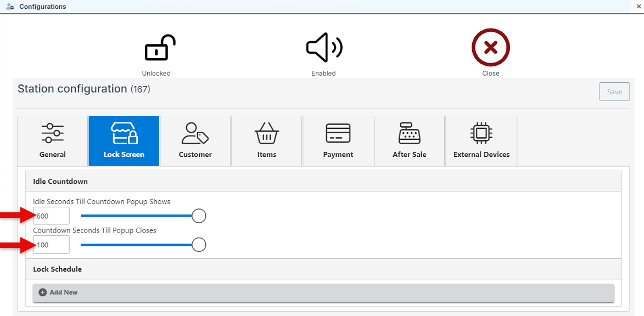Click the red circled X Close icon
Image resolution: width=644 pixels, height=316 pixels.
pyautogui.click(x=490, y=48)
